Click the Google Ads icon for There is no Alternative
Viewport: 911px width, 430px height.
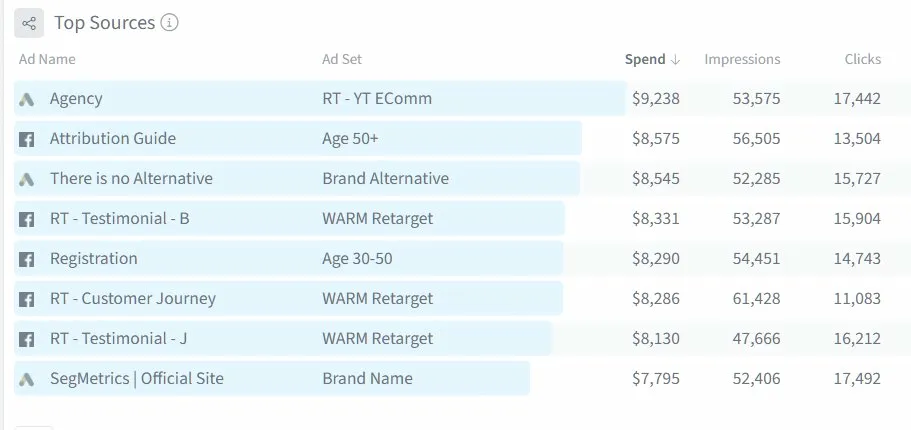click(x=26, y=180)
